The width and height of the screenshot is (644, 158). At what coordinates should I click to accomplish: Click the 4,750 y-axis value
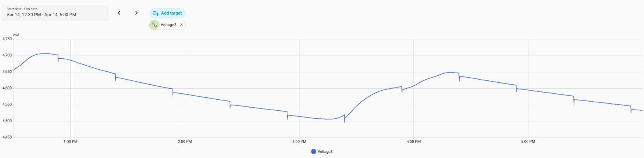(7, 39)
